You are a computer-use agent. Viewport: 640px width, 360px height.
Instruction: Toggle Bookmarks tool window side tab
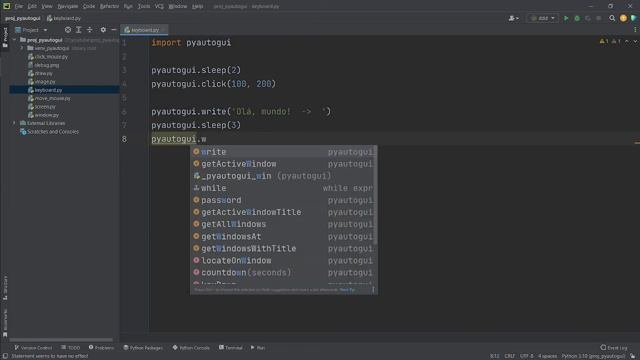click(x=5, y=322)
